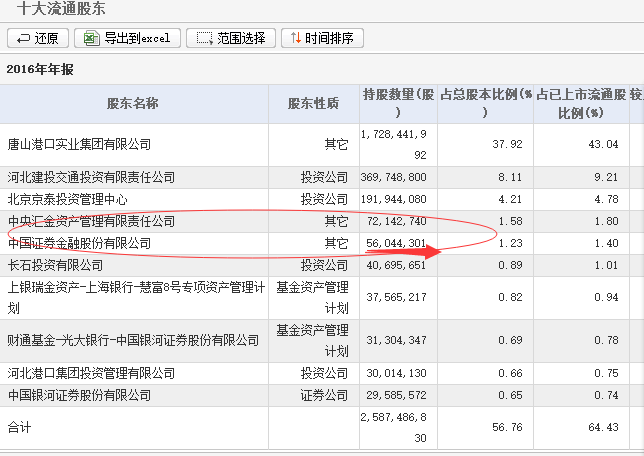Click the share count 31,304,347
The width and height of the screenshot is (644, 456).
pyautogui.click(x=396, y=341)
